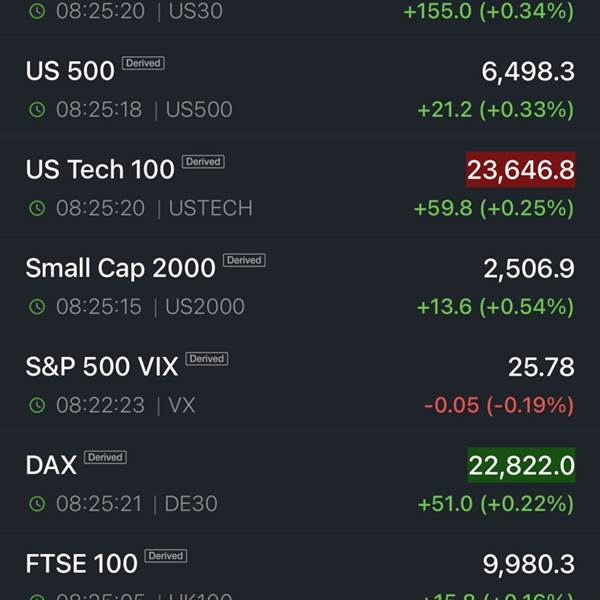Tap the clock icon in US Tech 100 row
Image resolution: width=600 pixels, height=600 pixels.
coord(37,209)
